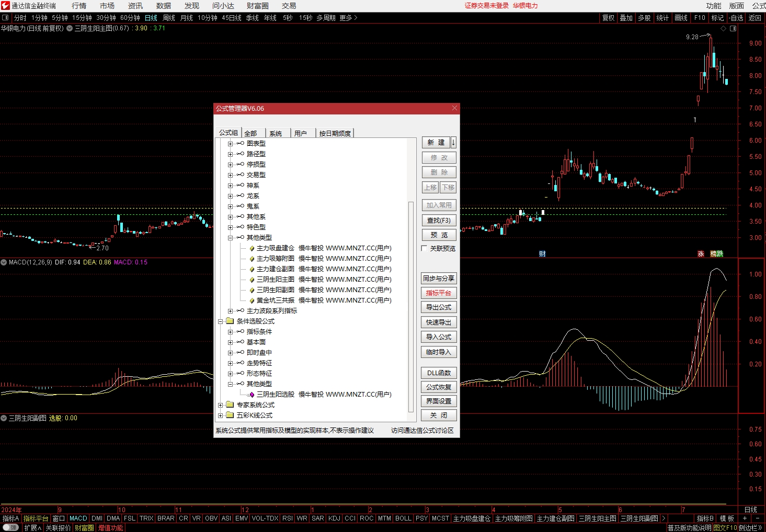
Task: Open the dropdown icon next to 华银电力(日线,前复权)
Action: [70, 28]
